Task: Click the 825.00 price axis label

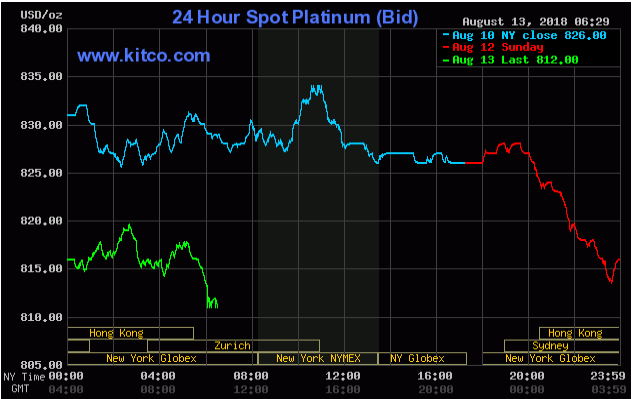Action: (x=41, y=173)
